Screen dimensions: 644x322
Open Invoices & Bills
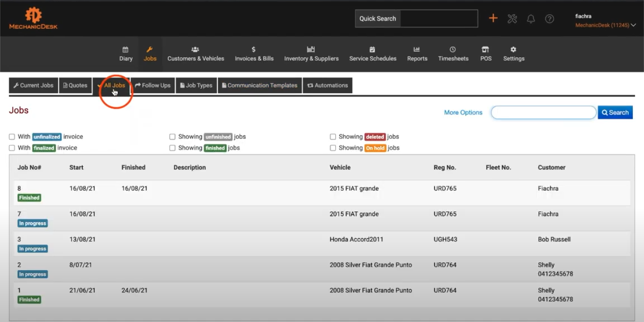254,54
